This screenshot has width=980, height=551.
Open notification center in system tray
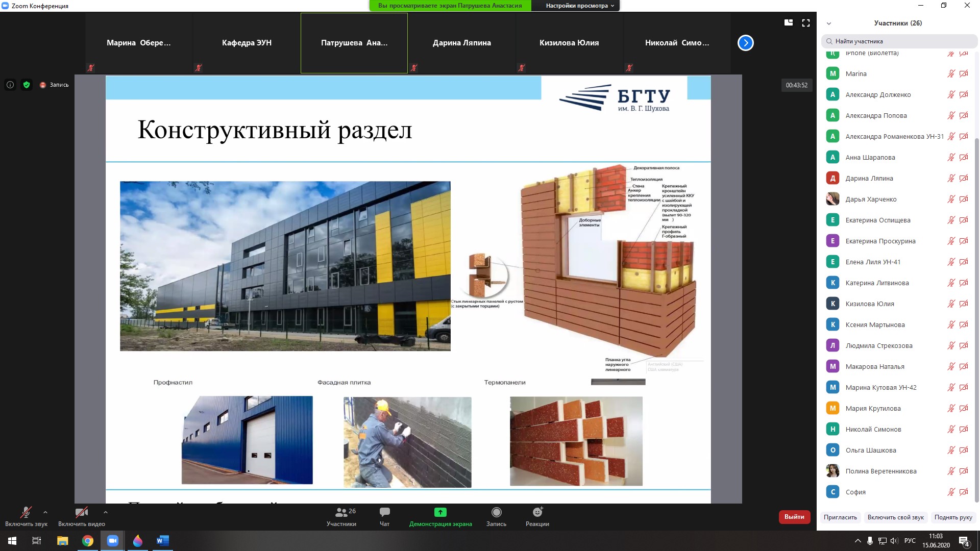coord(964,541)
